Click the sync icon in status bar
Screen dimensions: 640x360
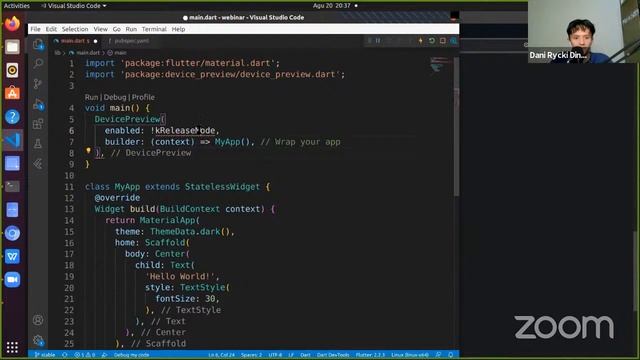(64, 355)
